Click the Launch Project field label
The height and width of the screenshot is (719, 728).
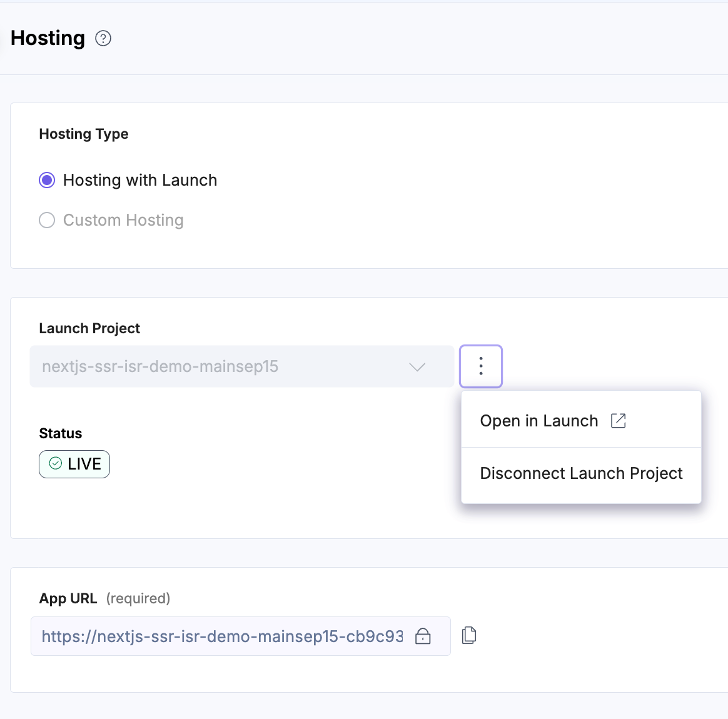tap(89, 328)
